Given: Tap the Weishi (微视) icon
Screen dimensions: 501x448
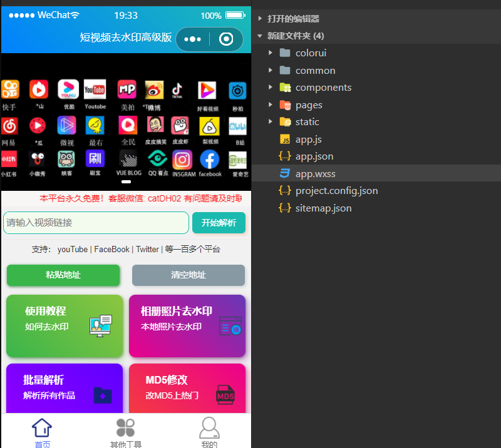Looking at the screenshot, I should (x=66, y=125).
